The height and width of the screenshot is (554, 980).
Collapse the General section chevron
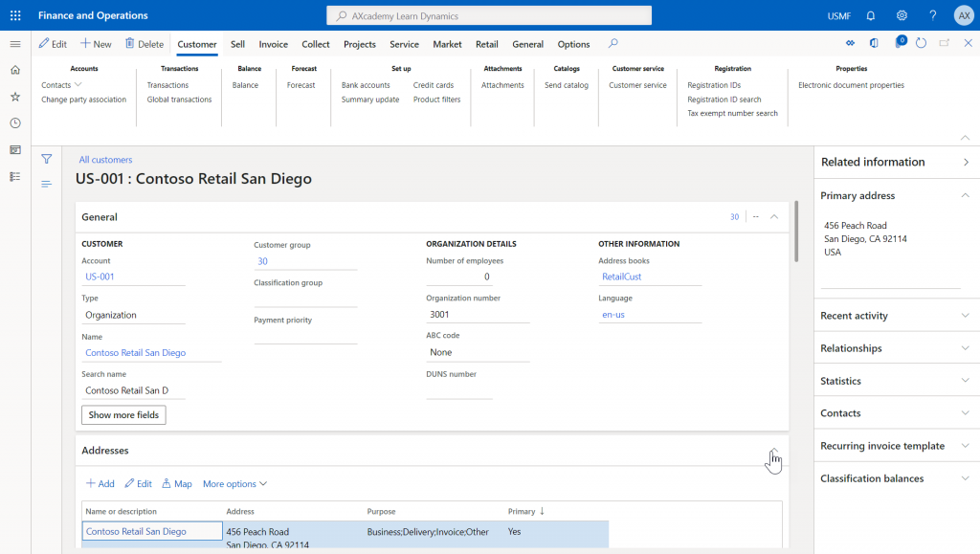pyautogui.click(x=773, y=217)
